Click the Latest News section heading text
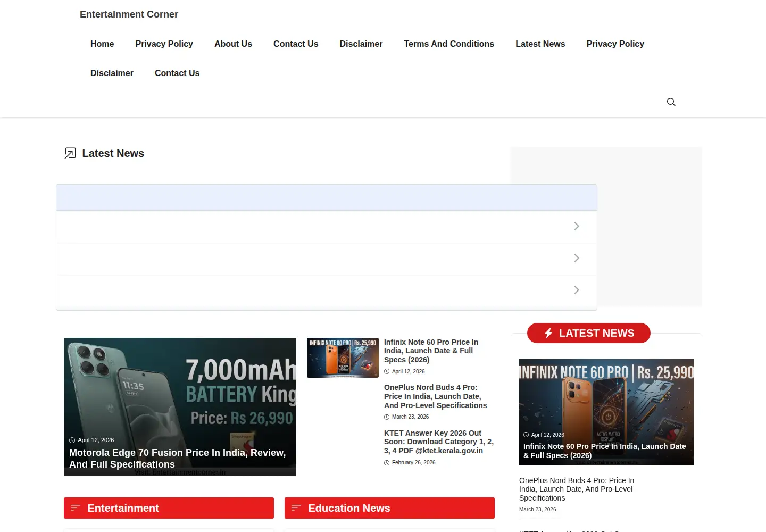Screen dimensions: 766x532 click(113, 153)
